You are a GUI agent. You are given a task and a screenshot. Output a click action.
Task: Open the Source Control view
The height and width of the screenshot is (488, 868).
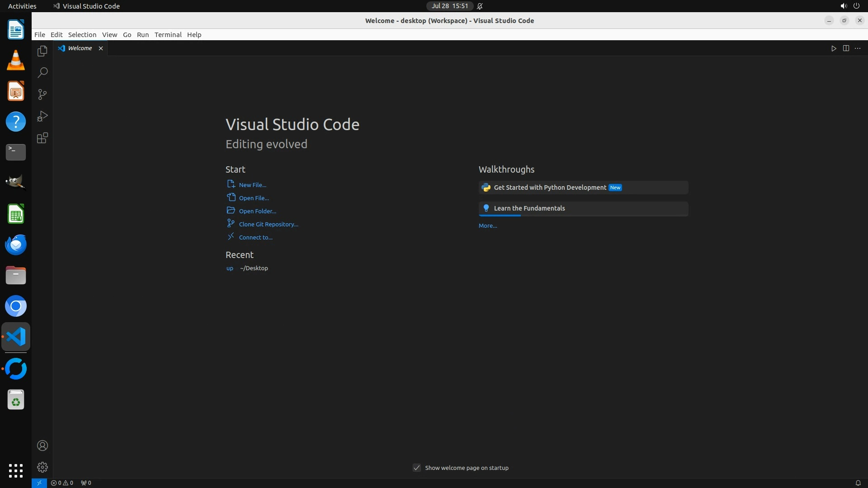coord(42,94)
